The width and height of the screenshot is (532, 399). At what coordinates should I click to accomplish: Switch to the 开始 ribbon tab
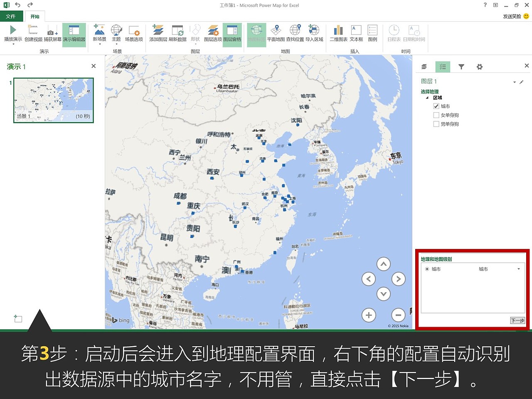tap(35, 16)
